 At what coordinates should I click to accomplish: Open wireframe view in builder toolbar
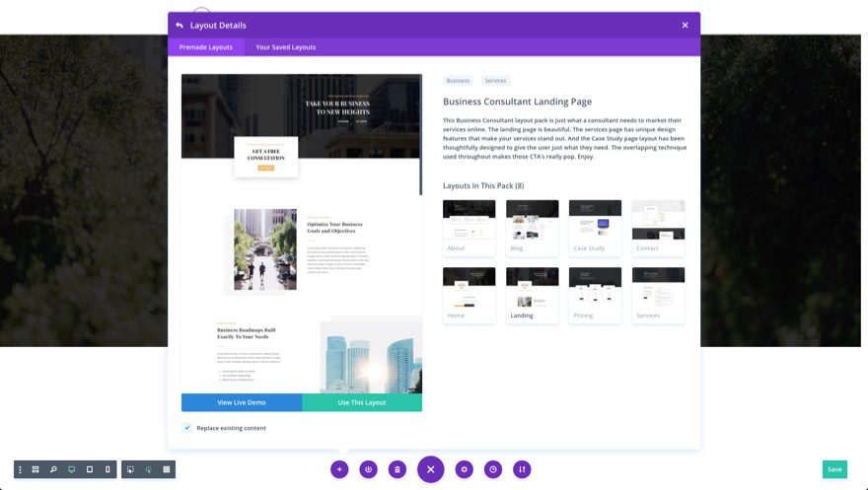coord(35,469)
